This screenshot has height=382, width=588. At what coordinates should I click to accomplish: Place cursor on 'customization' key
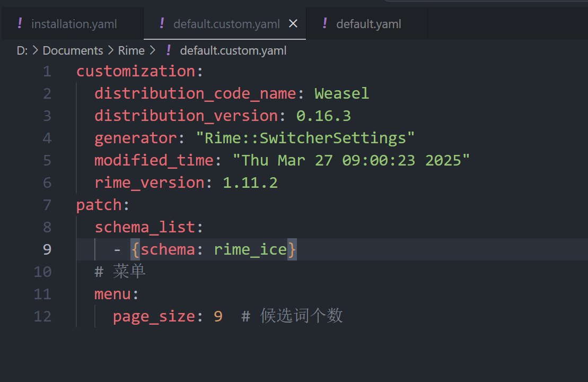tap(136, 71)
